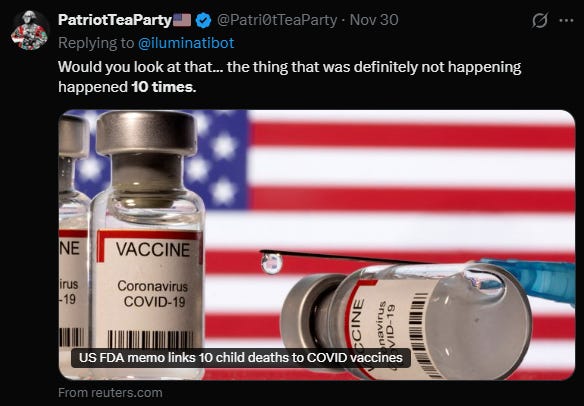Click the blue syringe body in the preview
Image resolution: width=584 pixels, height=406 pixels.
tap(529, 277)
